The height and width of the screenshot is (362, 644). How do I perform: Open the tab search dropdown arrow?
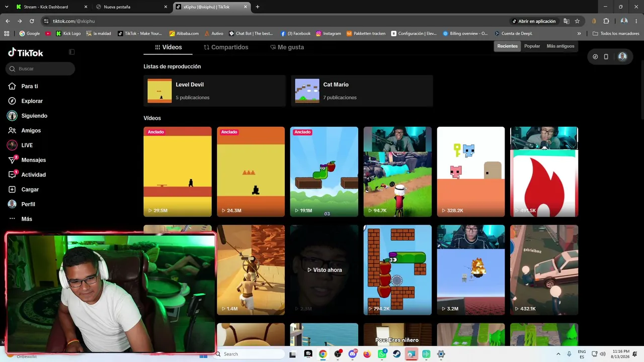[x=8, y=7]
